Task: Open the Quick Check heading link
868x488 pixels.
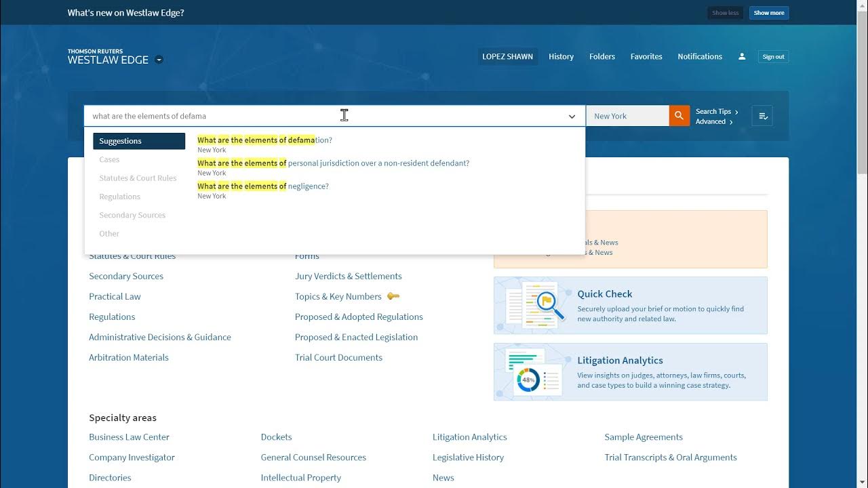Action: point(605,294)
